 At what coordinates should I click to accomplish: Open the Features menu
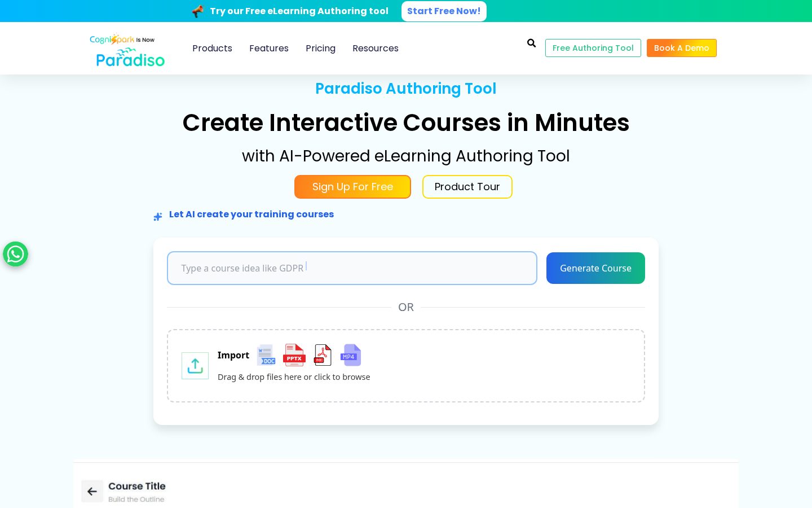(269, 49)
